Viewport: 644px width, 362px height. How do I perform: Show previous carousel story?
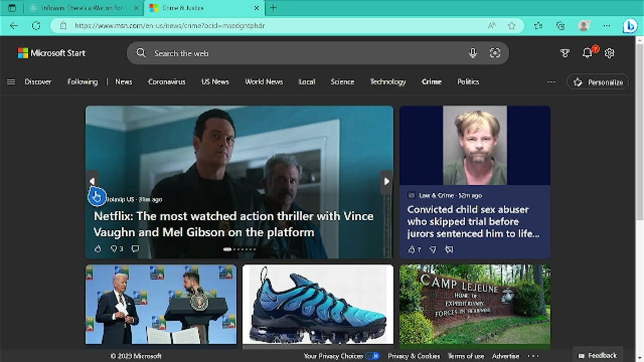[x=92, y=182]
